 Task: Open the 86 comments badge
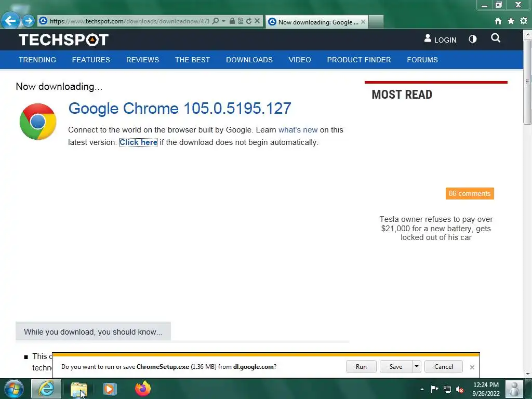470,194
